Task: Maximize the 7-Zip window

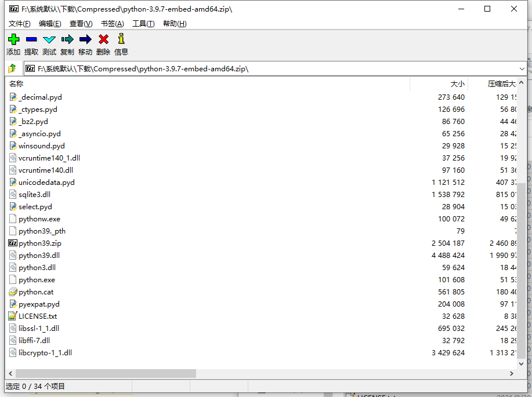Action: tap(487, 9)
